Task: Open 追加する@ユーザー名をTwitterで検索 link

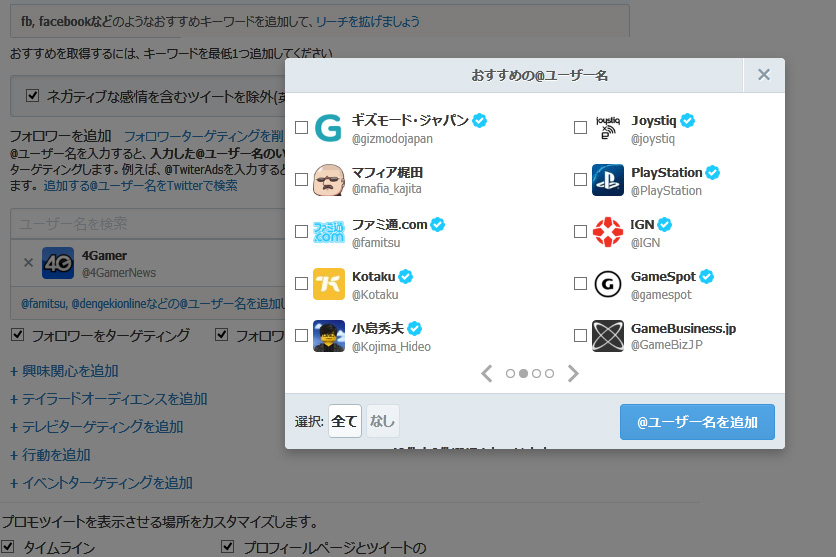Action: 141,185
